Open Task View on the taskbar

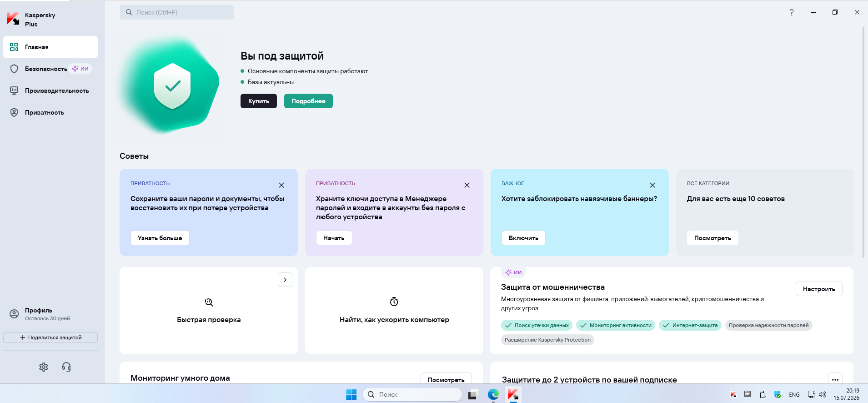(x=472, y=394)
